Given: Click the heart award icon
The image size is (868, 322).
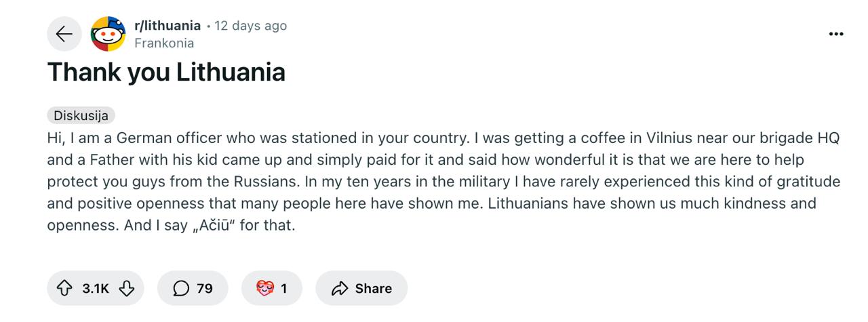Looking at the screenshot, I should 264,289.
